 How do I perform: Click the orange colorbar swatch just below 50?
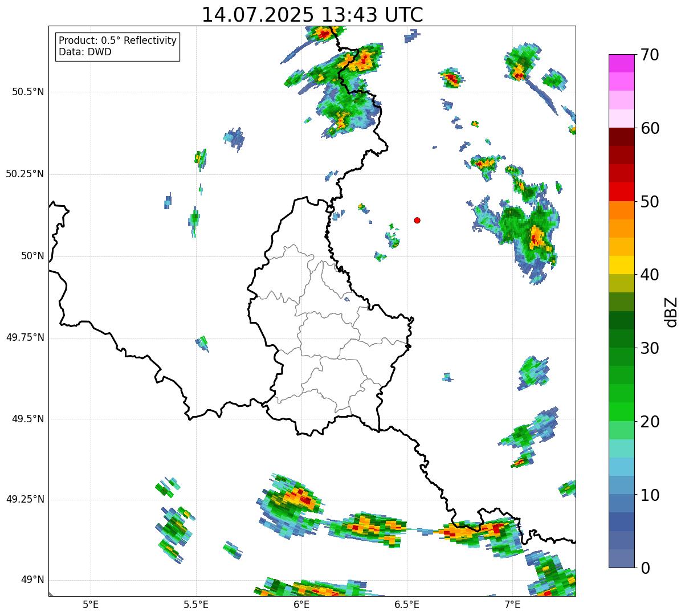click(621, 210)
